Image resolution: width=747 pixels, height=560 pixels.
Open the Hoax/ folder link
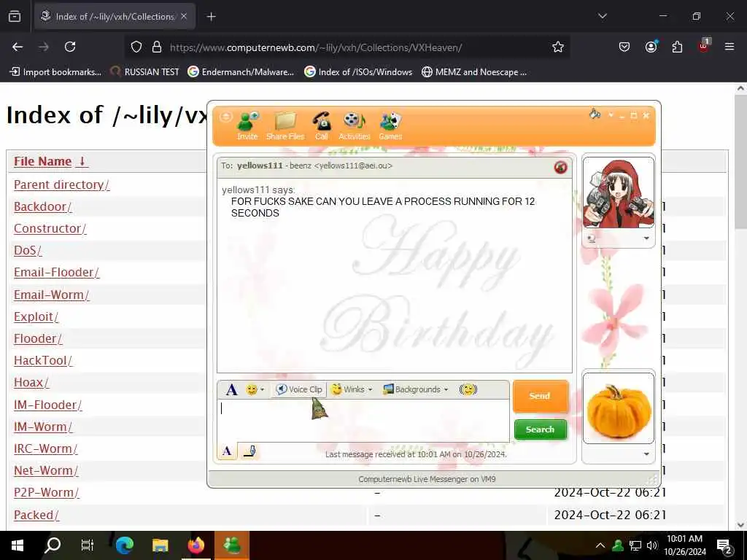point(31,382)
